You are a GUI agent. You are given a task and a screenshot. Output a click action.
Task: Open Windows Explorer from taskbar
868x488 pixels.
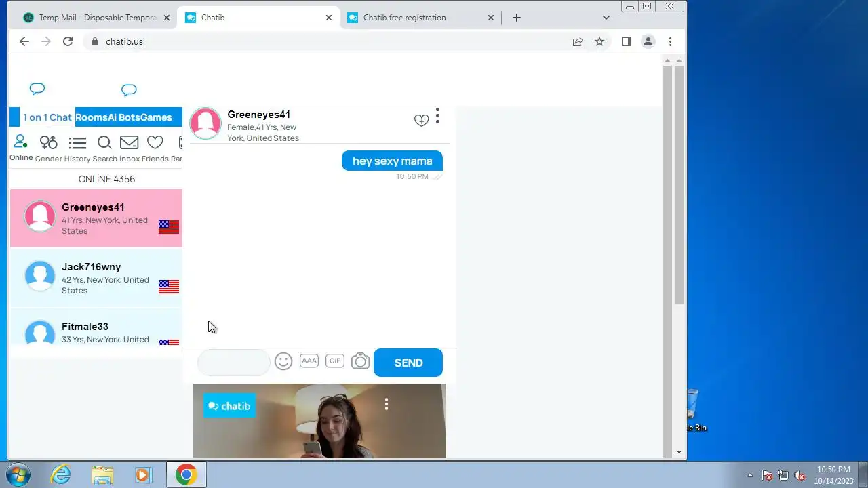click(102, 474)
